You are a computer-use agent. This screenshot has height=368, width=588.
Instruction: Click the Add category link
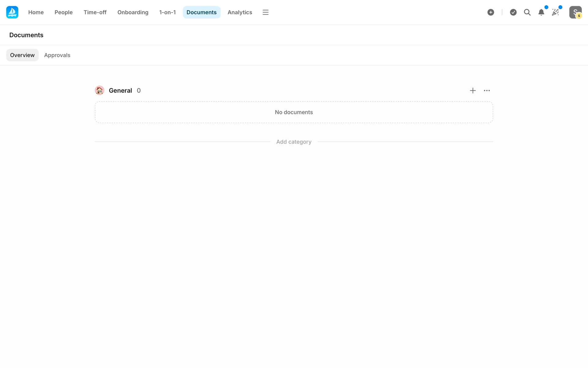click(x=294, y=142)
